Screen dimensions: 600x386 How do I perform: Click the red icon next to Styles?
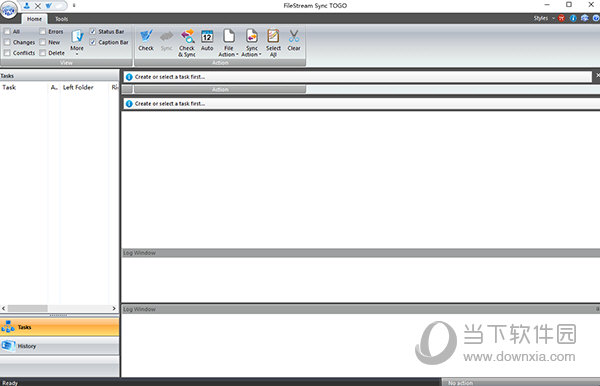(x=562, y=18)
